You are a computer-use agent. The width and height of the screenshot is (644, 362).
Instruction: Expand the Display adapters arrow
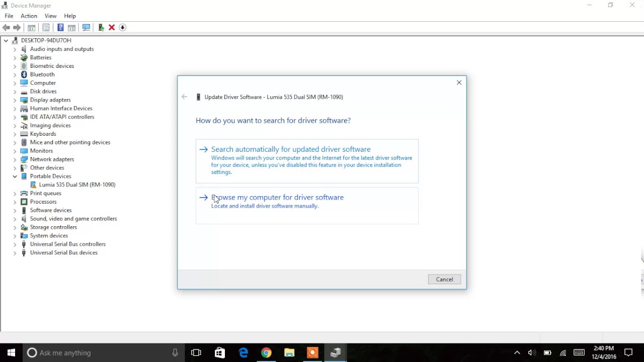point(15,100)
